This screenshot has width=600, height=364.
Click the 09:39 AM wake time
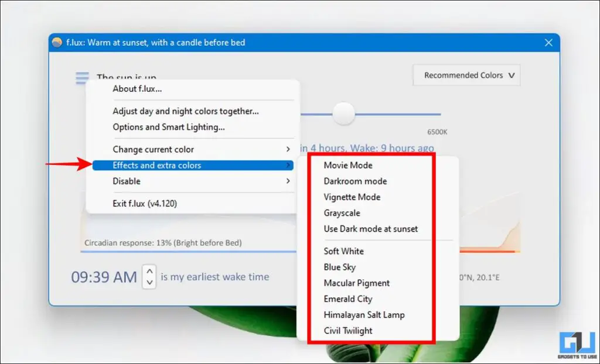pos(104,277)
